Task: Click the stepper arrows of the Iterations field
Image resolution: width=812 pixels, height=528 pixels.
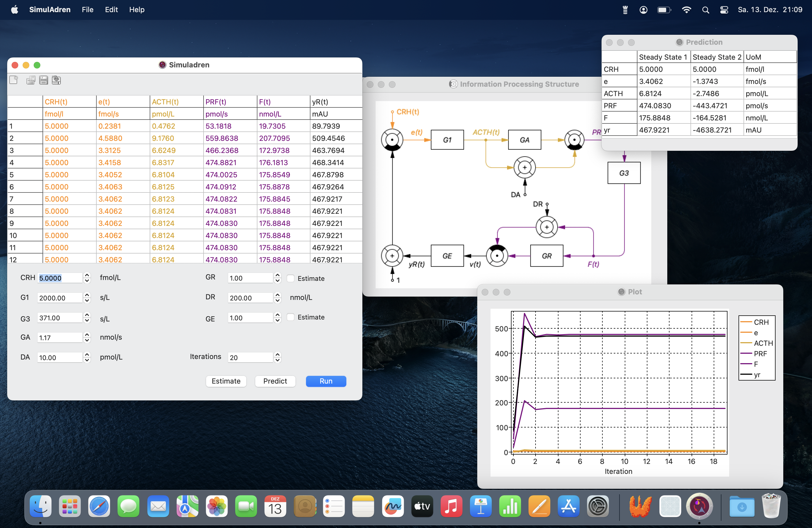Action: (x=278, y=357)
